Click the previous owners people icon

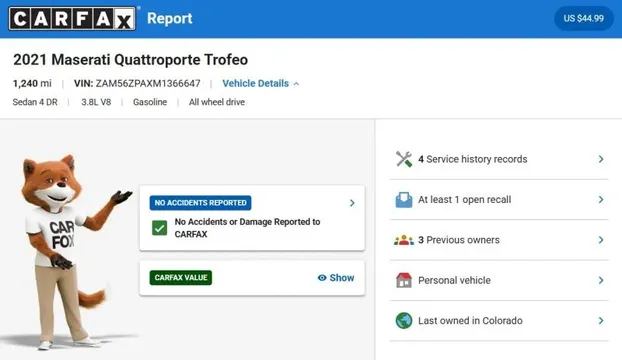[x=404, y=240]
